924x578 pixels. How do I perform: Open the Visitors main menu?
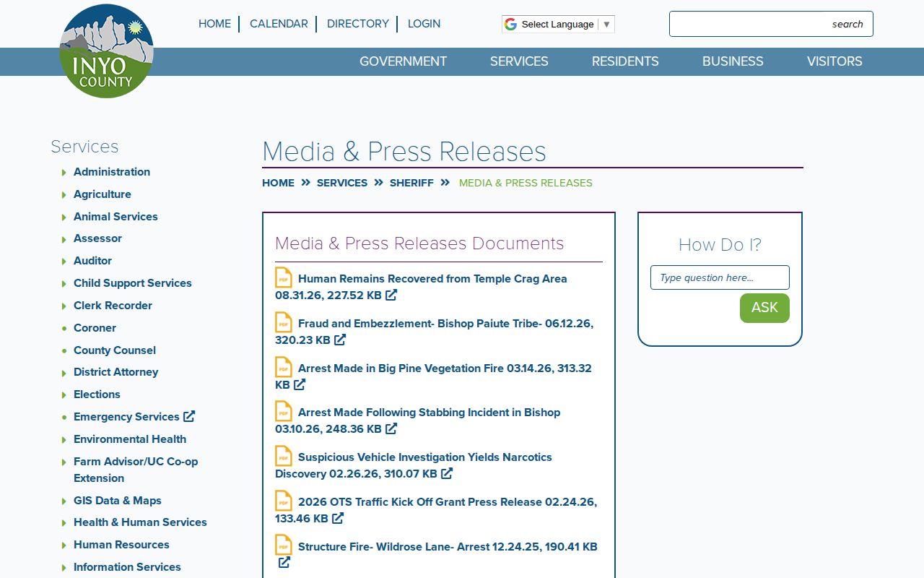(834, 61)
